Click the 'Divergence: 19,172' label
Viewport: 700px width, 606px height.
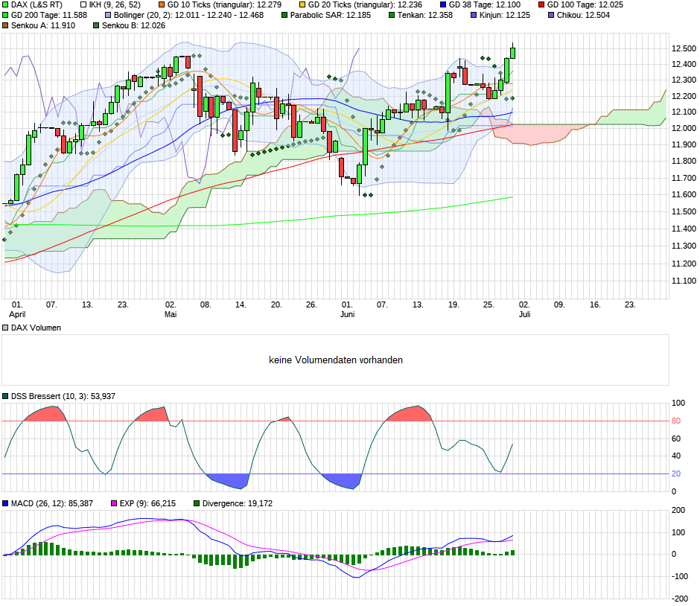coord(238,503)
